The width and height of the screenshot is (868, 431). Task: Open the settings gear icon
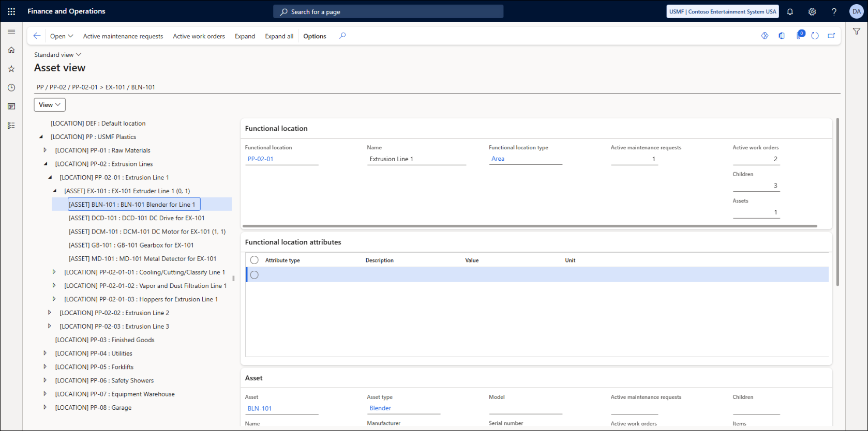coord(812,12)
